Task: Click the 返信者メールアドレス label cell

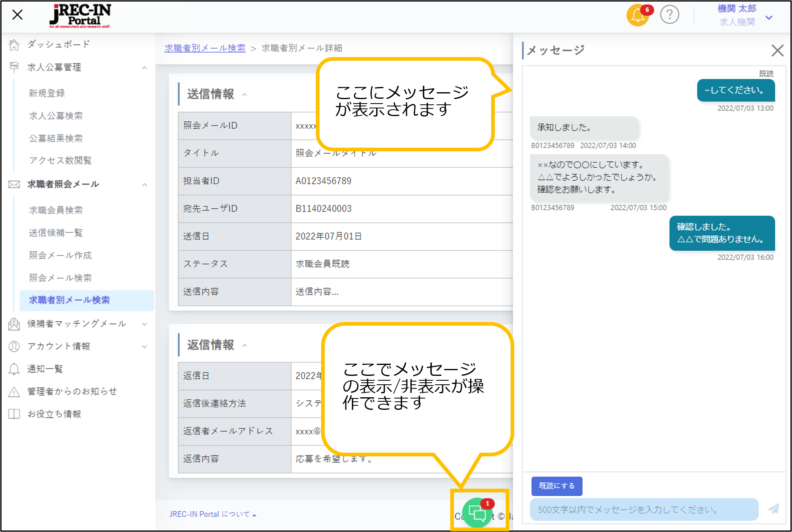Action: click(234, 431)
